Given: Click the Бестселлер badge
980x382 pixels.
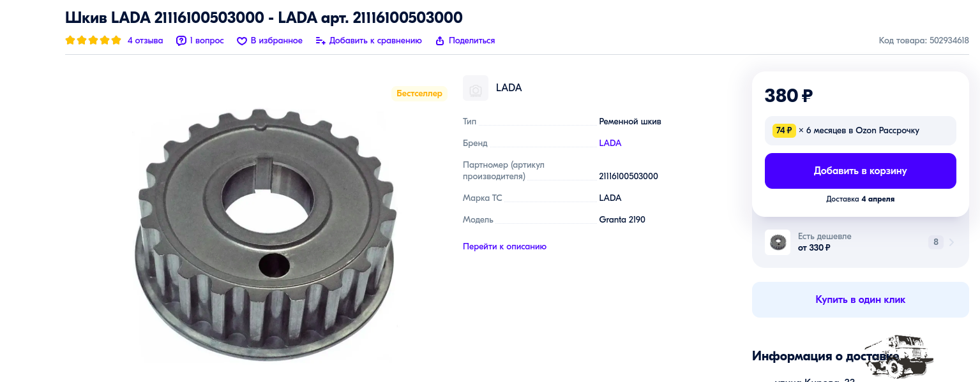Looking at the screenshot, I should (x=419, y=94).
